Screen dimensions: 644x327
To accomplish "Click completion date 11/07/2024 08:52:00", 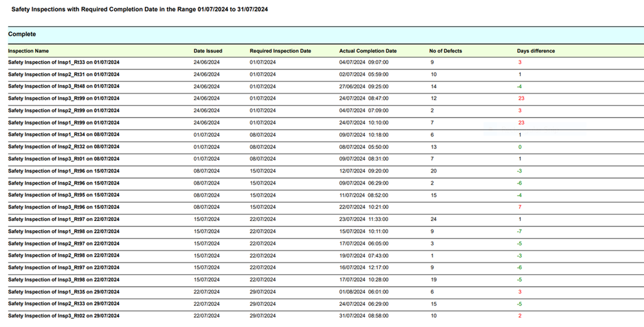I will click(x=364, y=196).
